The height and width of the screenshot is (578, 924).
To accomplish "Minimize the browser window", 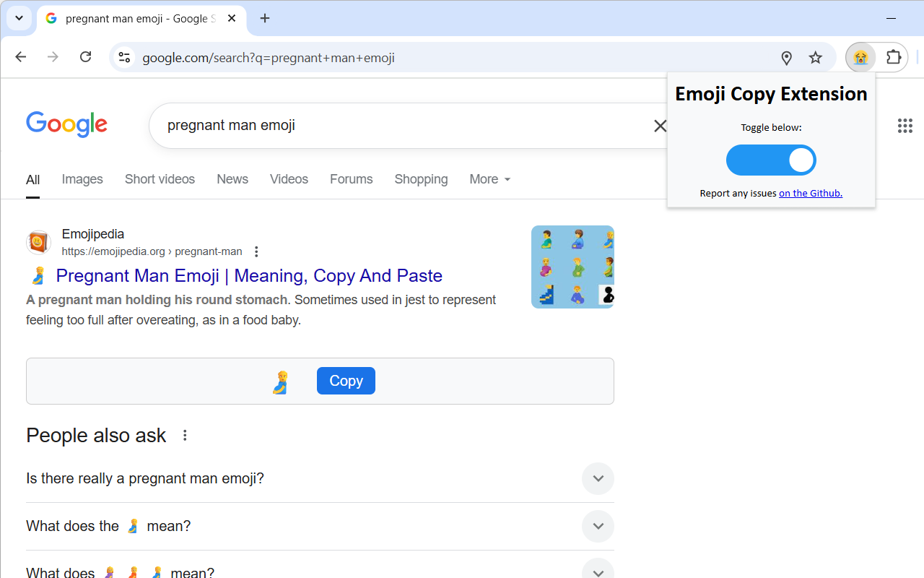I will pyautogui.click(x=891, y=18).
